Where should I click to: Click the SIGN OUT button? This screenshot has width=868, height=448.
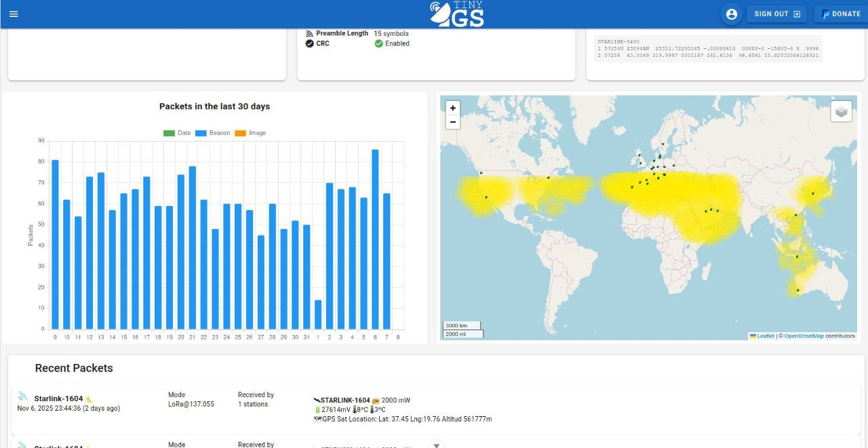point(776,14)
